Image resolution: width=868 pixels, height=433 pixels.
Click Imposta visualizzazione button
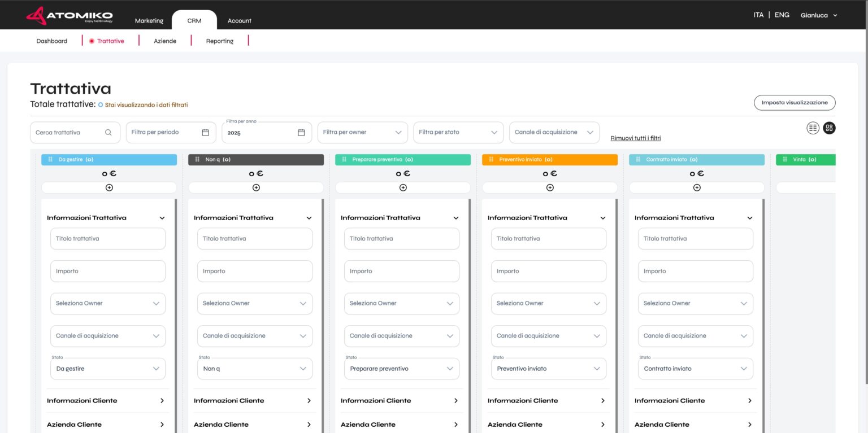pos(794,103)
